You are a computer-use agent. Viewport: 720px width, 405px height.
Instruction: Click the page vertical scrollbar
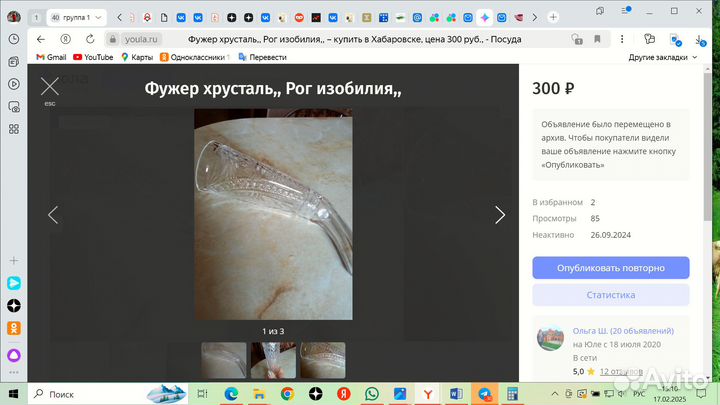pos(707,147)
